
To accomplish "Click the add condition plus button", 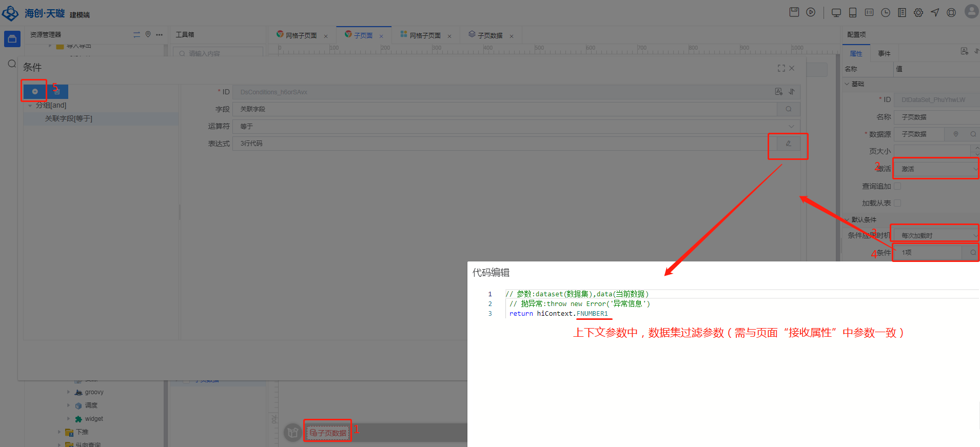I will coord(35,91).
